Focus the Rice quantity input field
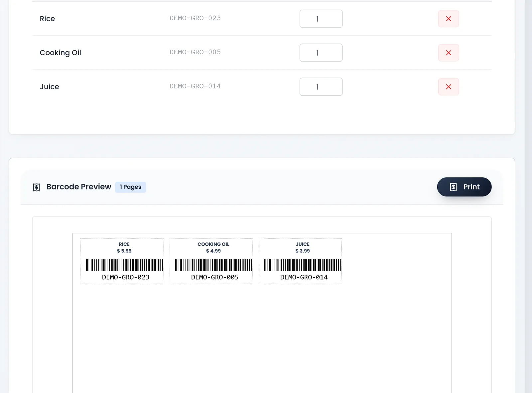This screenshot has width=532, height=393. [321, 19]
